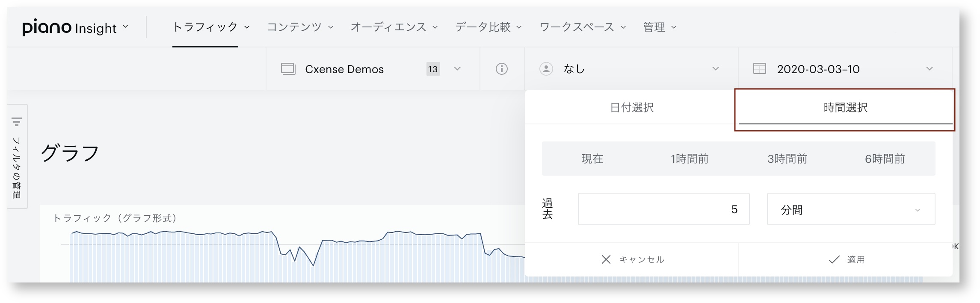980x303 pixels.
Task: Expand the Cxense Demos site dropdown
Action: [457, 69]
